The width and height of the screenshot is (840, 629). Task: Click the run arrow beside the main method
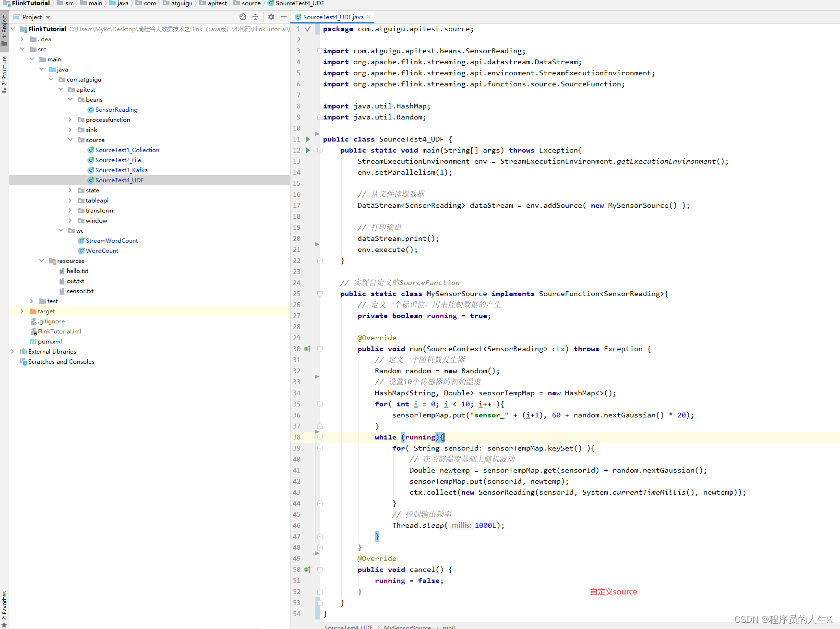tap(308, 150)
